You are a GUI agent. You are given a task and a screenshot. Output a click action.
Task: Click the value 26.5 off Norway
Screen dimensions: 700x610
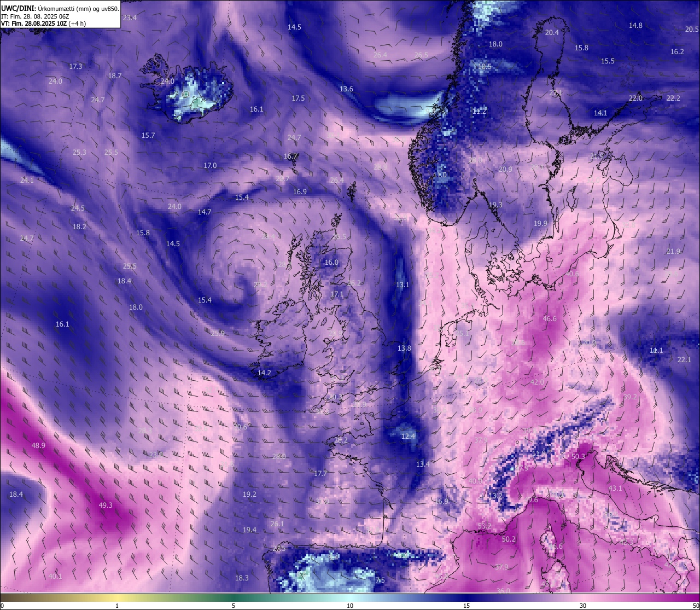tap(421, 55)
